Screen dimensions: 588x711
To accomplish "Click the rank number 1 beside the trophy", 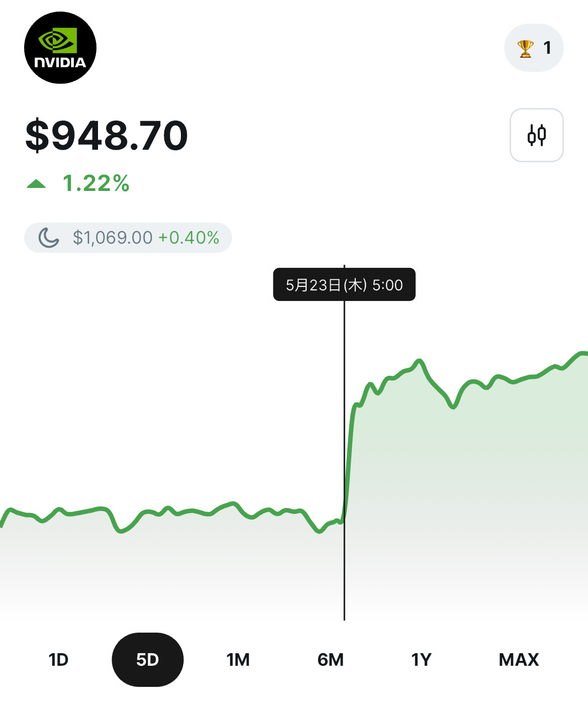I will pyautogui.click(x=547, y=48).
